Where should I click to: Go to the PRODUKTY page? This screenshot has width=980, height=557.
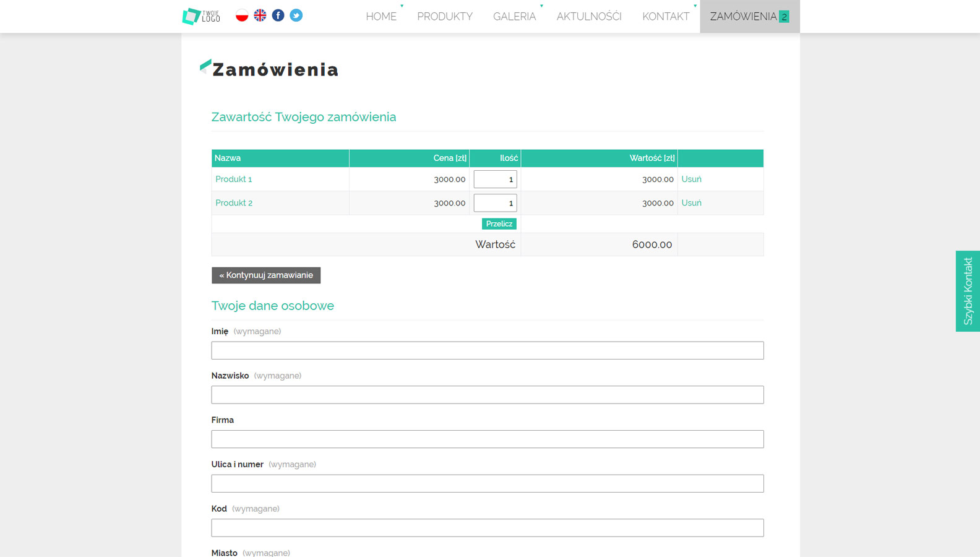coord(444,17)
